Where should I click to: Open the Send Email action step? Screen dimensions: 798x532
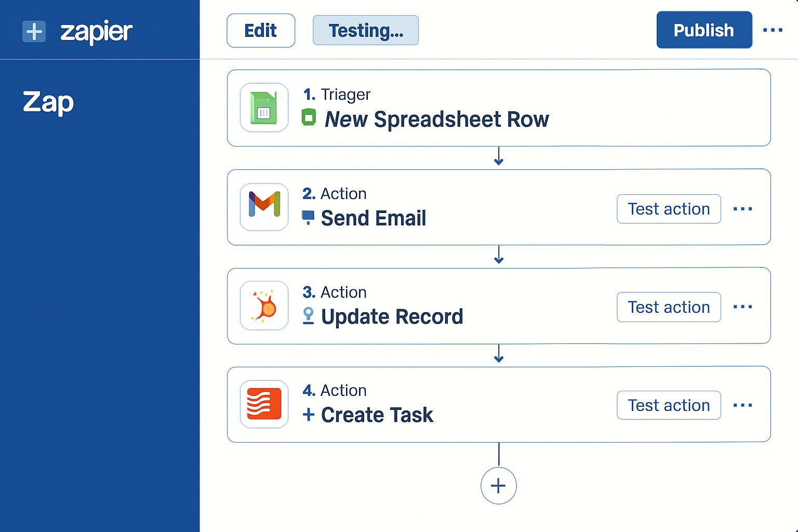click(499, 207)
